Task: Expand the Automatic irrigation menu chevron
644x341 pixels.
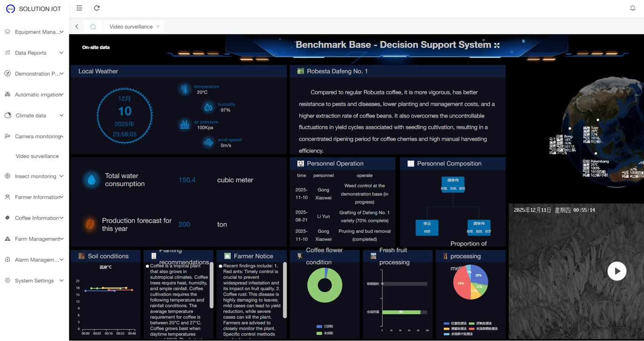Action: [61, 94]
